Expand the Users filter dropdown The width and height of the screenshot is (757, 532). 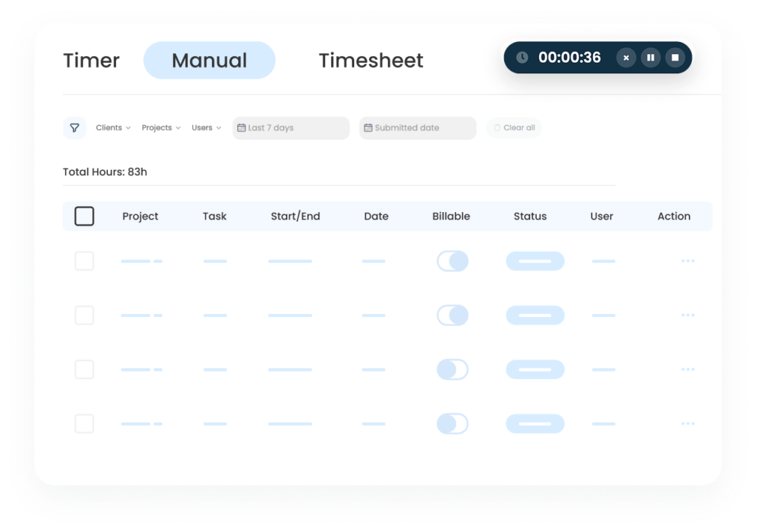[x=206, y=128]
